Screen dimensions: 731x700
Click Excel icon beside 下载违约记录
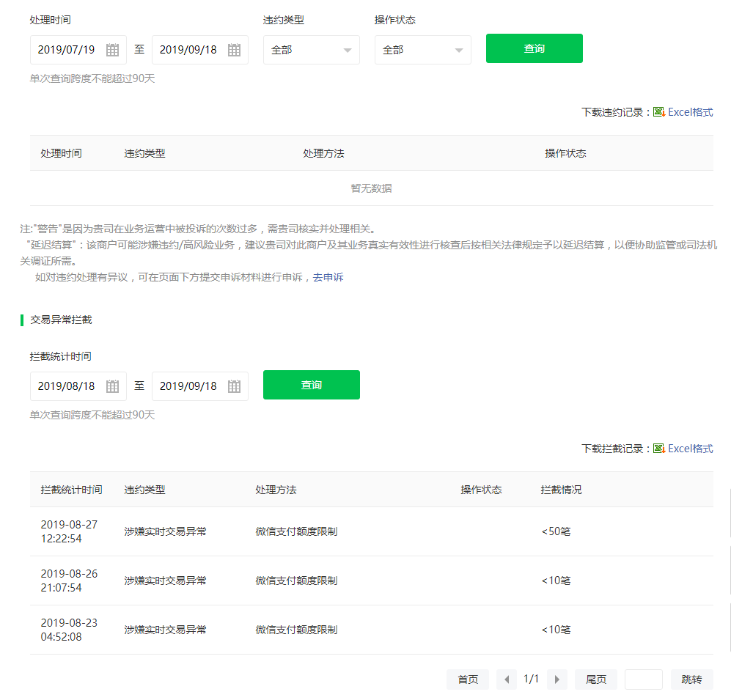click(x=659, y=112)
